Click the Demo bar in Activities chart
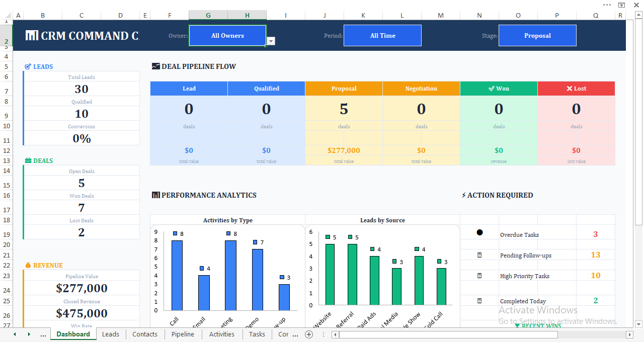The height and width of the screenshot is (342, 644). (x=258, y=280)
